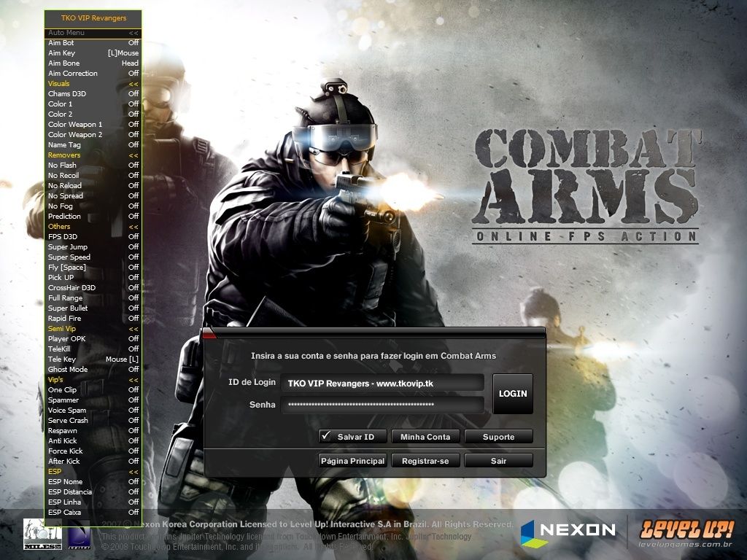Viewport: 747px width, 560px height.
Task: Select the Pick UP menu row
Action: [x=93, y=278]
